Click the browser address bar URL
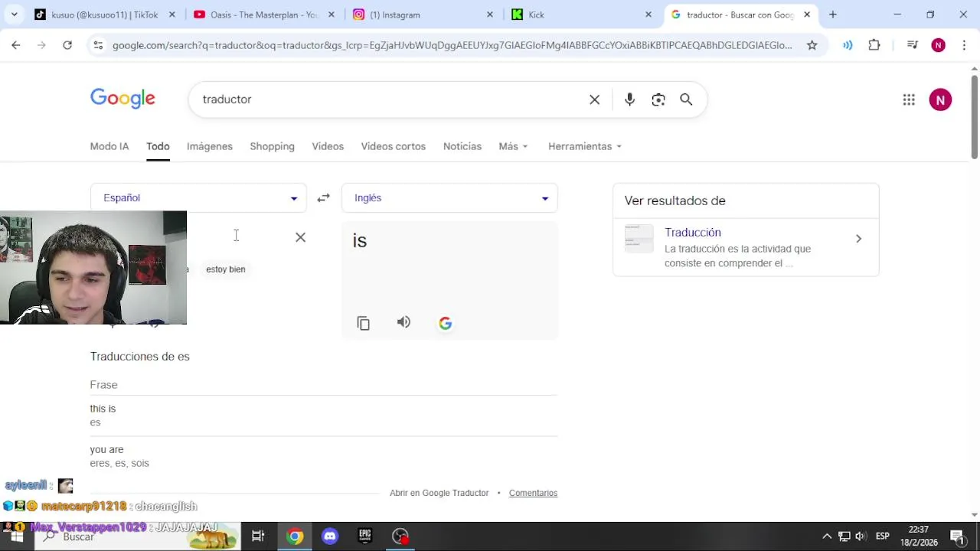Image resolution: width=980 pixels, height=551 pixels. [x=452, y=45]
